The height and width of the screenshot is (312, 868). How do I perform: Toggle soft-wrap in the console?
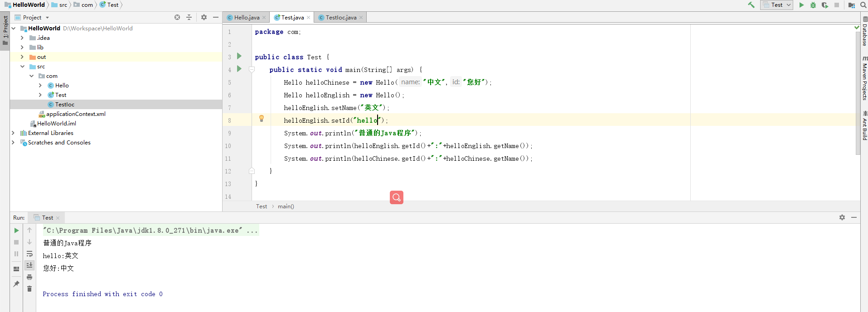29,254
